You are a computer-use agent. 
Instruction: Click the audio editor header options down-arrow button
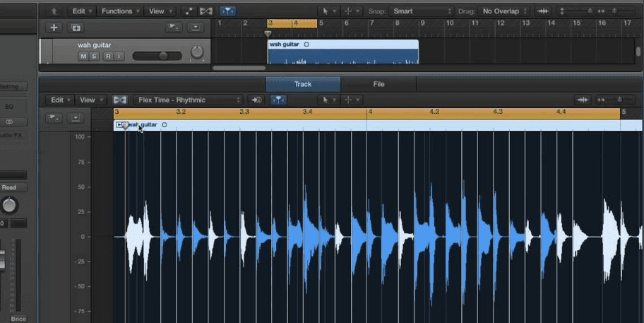tap(76, 118)
